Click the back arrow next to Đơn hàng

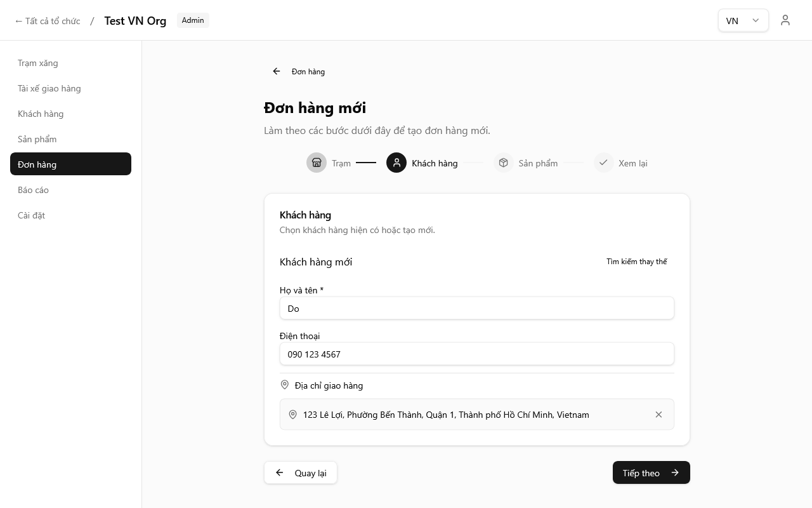(x=277, y=72)
